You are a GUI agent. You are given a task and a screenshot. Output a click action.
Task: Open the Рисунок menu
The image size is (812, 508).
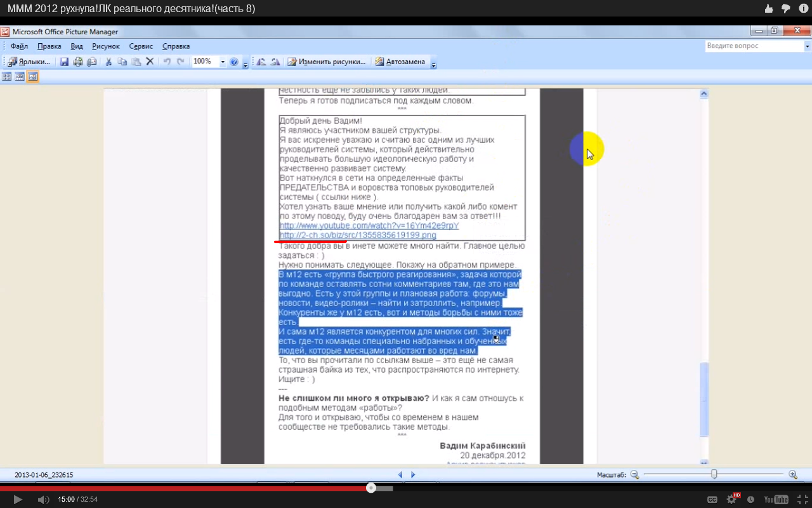105,46
